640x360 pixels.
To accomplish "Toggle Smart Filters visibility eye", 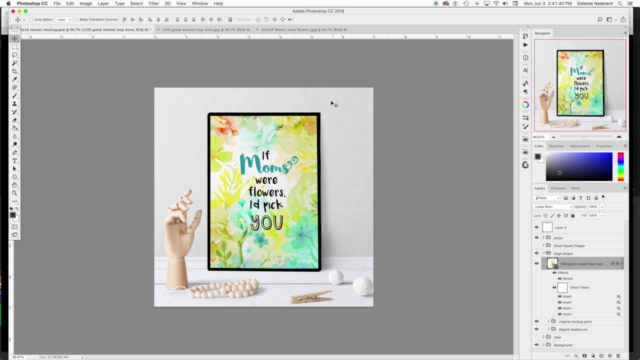I will 554,288.
